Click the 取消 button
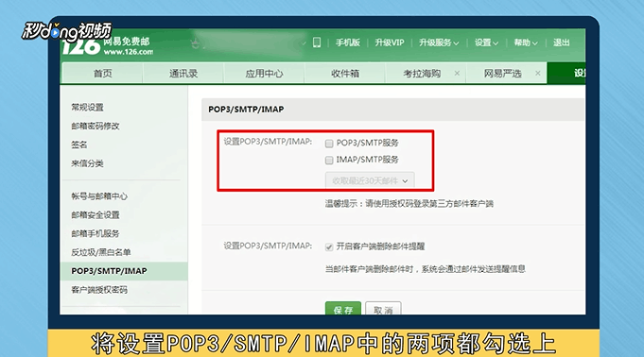The height and width of the screenshot is (357, 644). click(383, 309)
